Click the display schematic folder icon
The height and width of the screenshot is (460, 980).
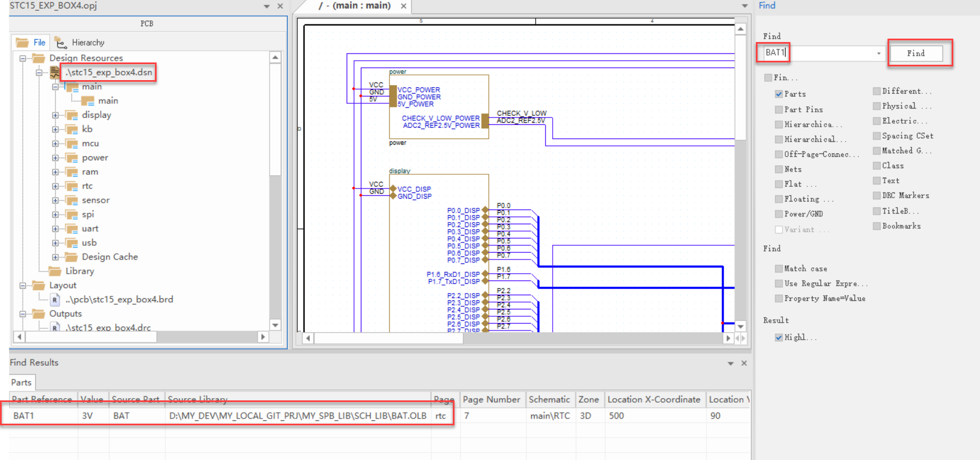point(71,115)
